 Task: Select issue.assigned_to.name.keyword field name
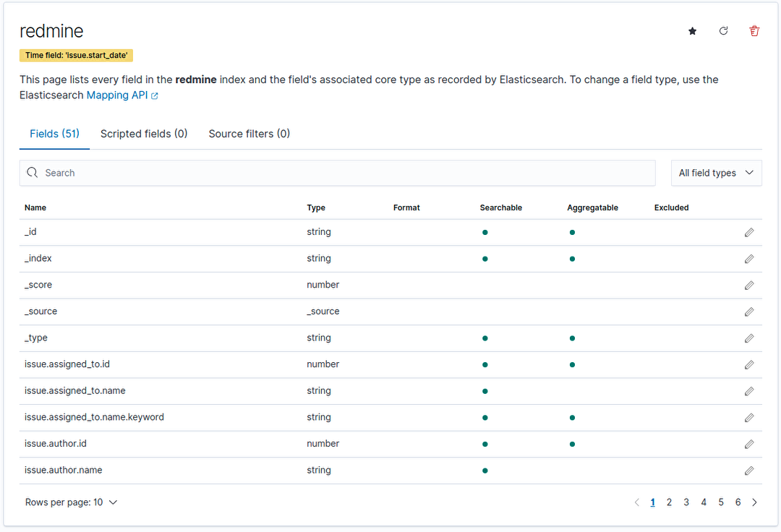tap(94, 417)
